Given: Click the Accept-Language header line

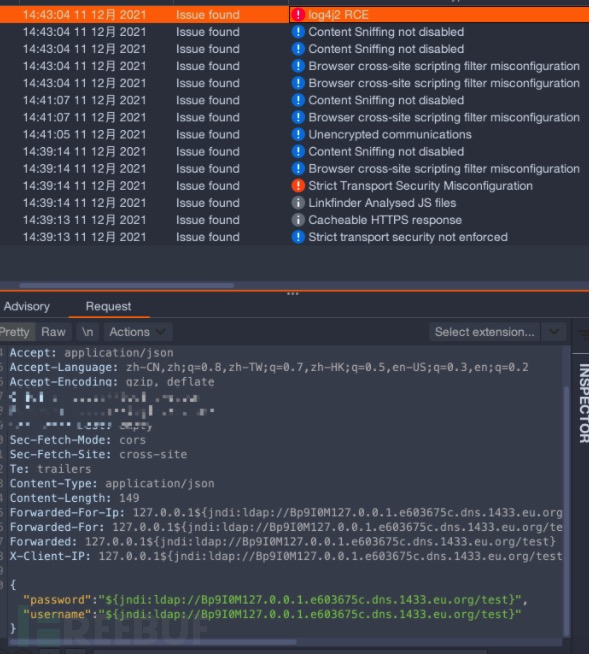Looking at the screenshot, I should pos(269,367).
